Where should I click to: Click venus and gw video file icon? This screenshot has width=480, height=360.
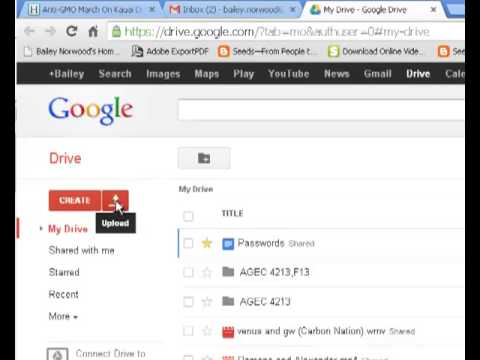(x=228, y=332)
